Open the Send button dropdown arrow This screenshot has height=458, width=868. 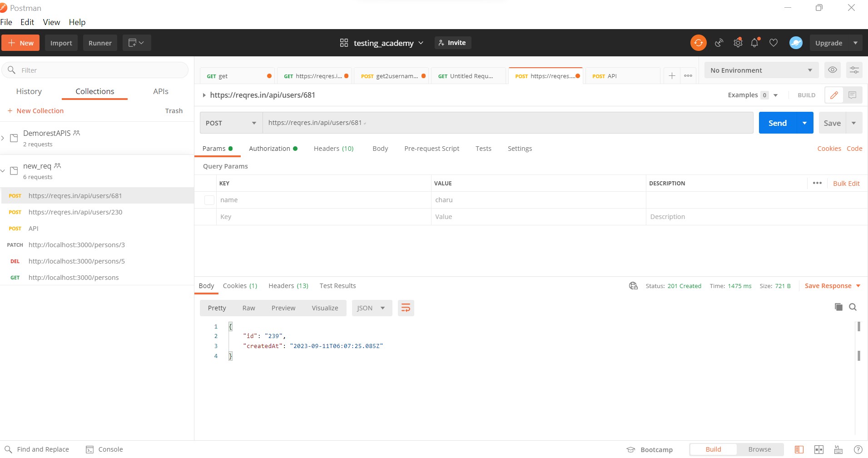[805, 123]
